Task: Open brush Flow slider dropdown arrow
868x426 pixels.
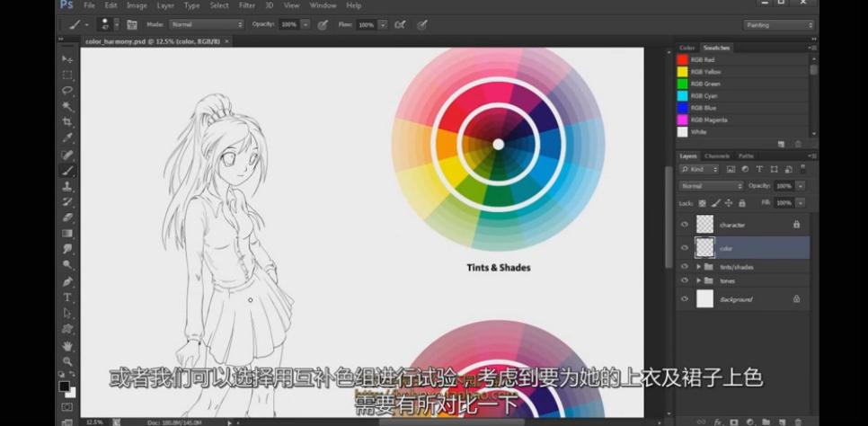Action: pos(383,25)
